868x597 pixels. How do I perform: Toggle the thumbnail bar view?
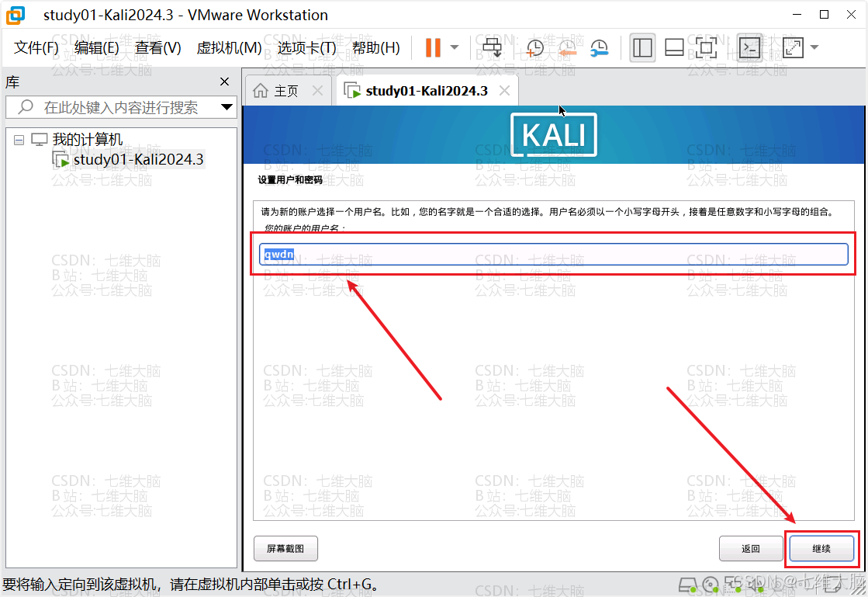674,48
